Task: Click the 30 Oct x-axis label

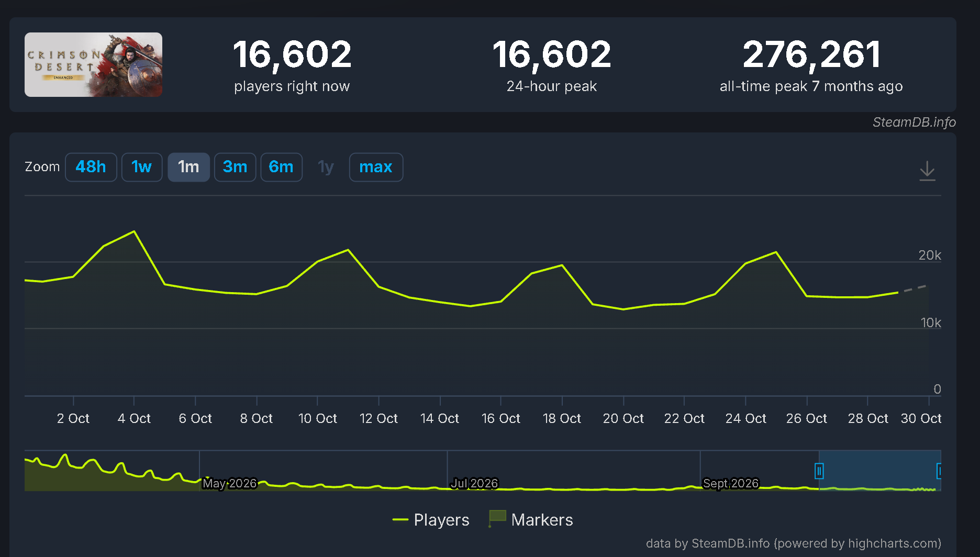Action: [921, 418]
